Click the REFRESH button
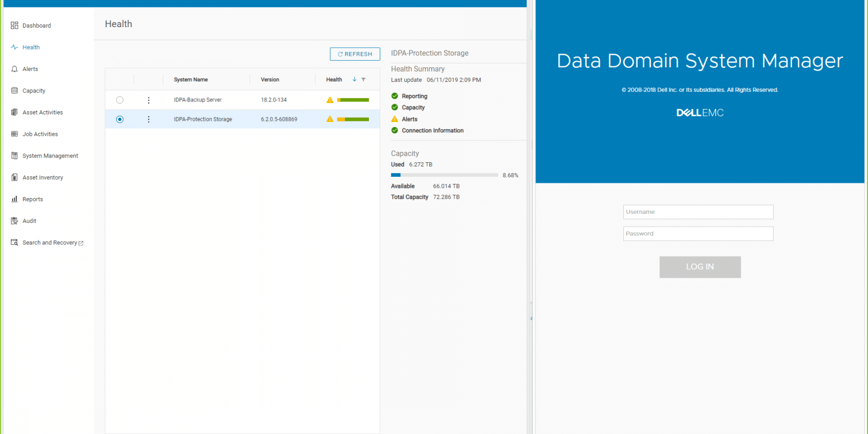 pyautogui.click(x=355, y=54)
